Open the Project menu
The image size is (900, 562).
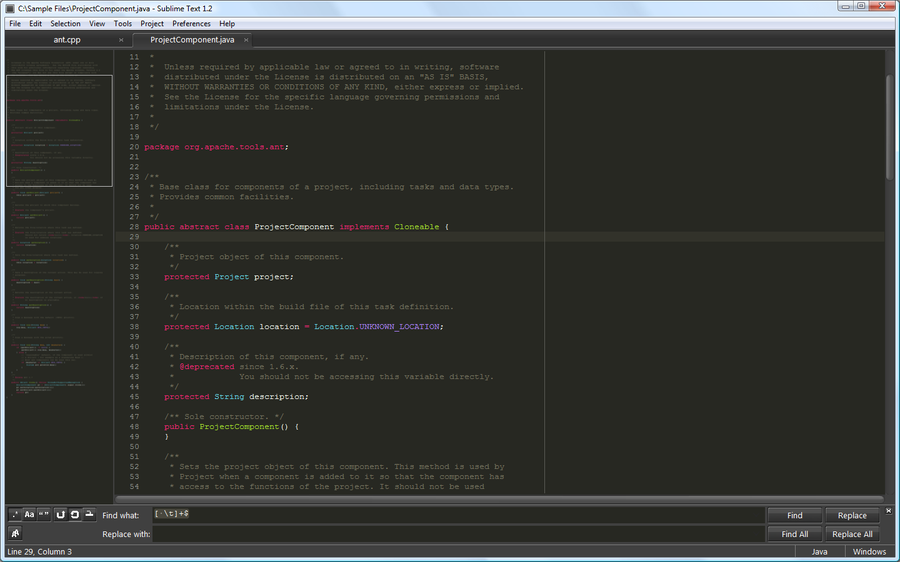pos(152,24)
